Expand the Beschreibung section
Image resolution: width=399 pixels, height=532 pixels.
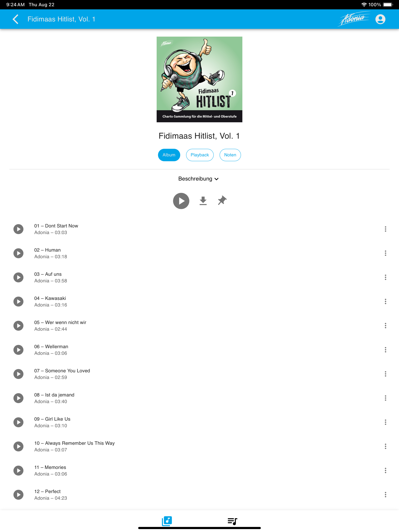[199, 179]
